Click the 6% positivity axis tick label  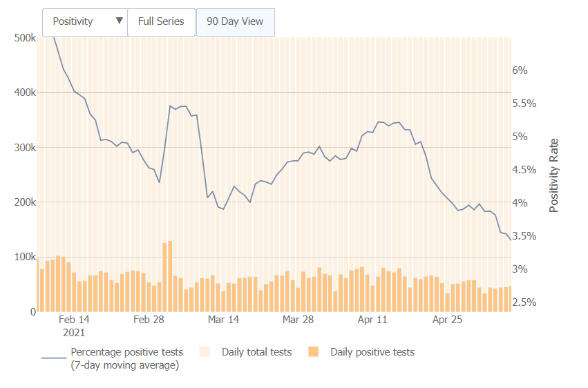(520, 70)
